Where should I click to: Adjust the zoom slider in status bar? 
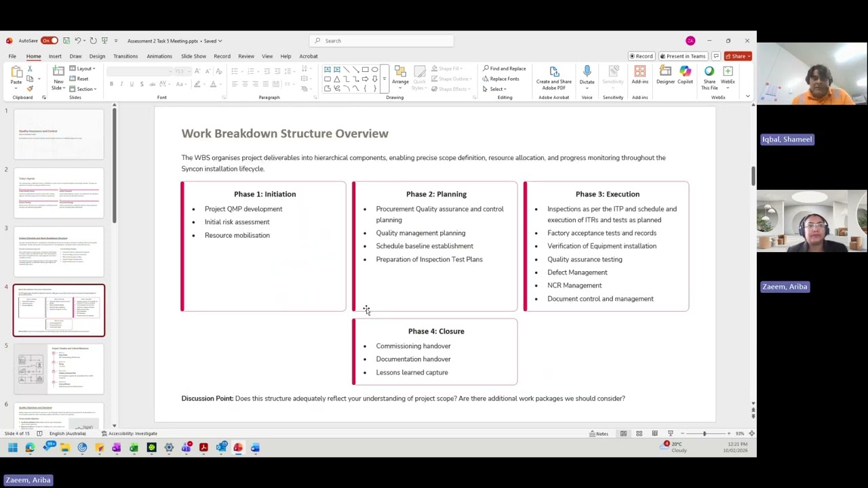point(704,434)
